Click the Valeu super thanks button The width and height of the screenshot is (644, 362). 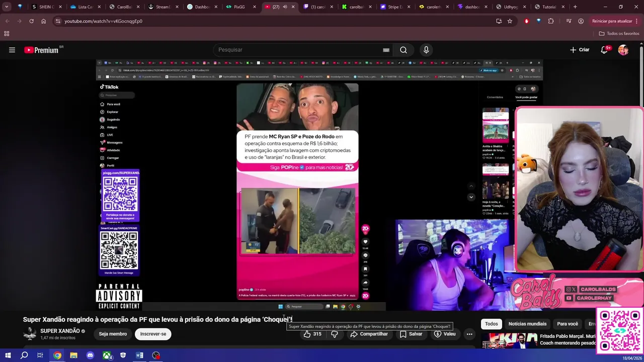pyautogui.click(x=445, y=334)
